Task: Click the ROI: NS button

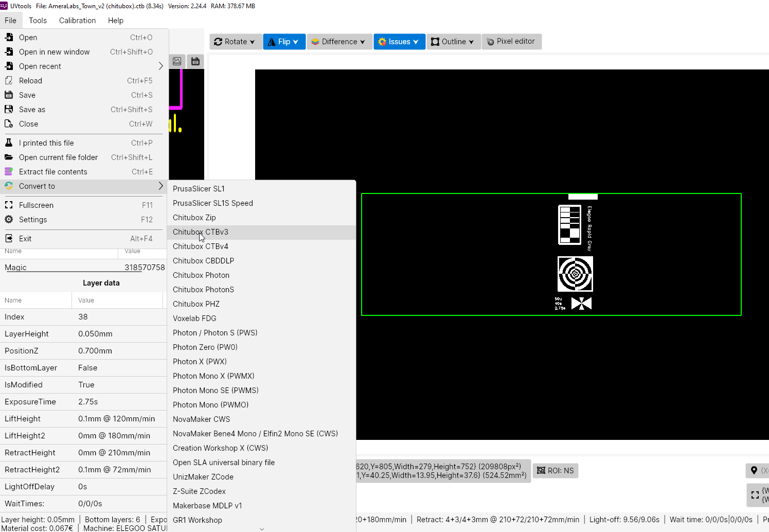Action: tap(556, 470)
